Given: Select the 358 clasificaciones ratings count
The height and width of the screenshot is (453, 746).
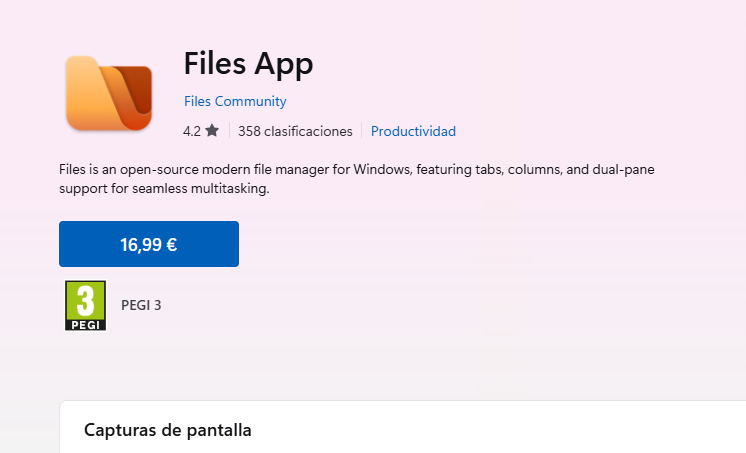Looking at the screenshot, I should [x=295, y=131].
